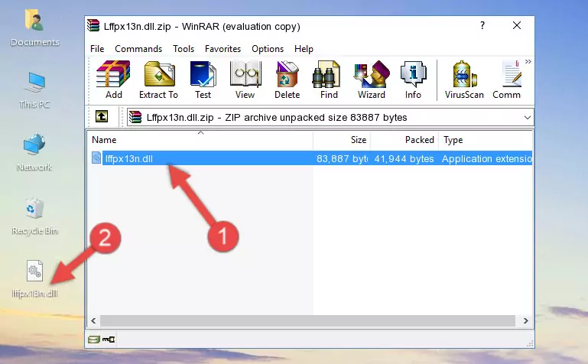Expand hidden toolbar buttons chevron
588x364 pixels.
tap(528, 61)
